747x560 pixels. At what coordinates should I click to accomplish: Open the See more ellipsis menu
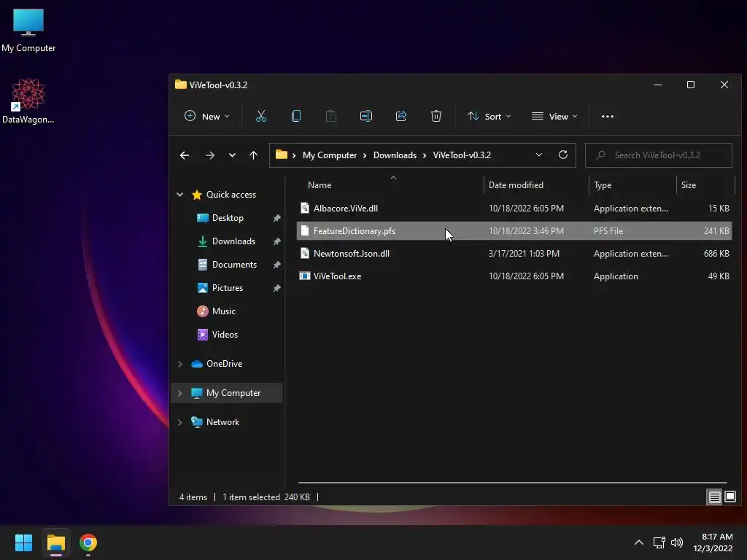608,116
